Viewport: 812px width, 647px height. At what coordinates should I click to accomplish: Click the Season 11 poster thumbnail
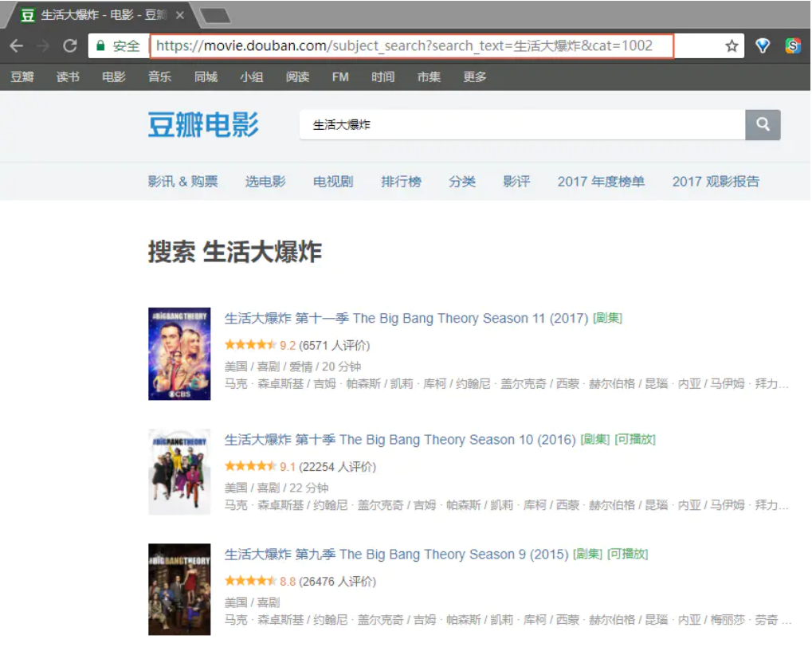coord(179,354)
